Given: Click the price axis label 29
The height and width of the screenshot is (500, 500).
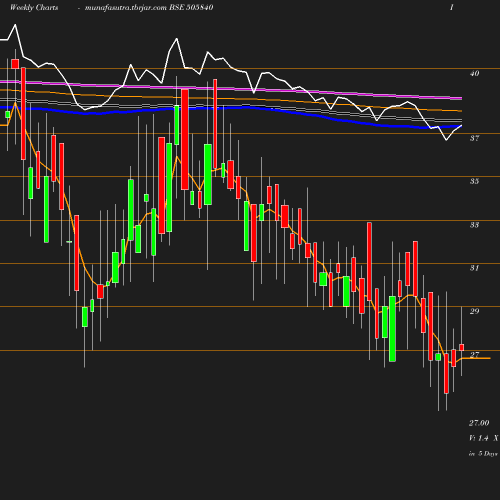Looking at the screenshot, I should pyautogui.click(x=474, y=311).
